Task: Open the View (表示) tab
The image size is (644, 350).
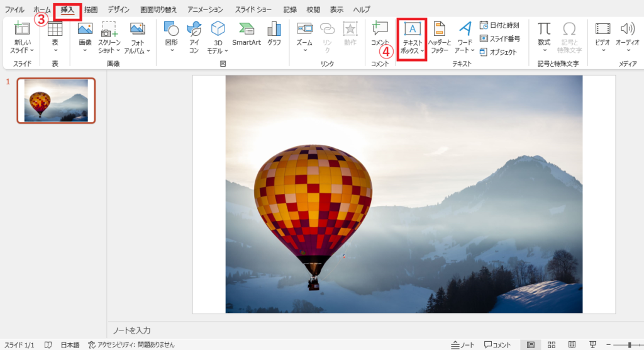Action: (336, 9)
